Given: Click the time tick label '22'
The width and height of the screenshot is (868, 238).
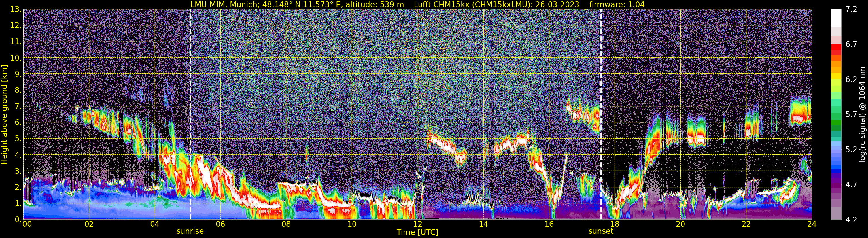Looking at the screenshot, I should 746,224.
